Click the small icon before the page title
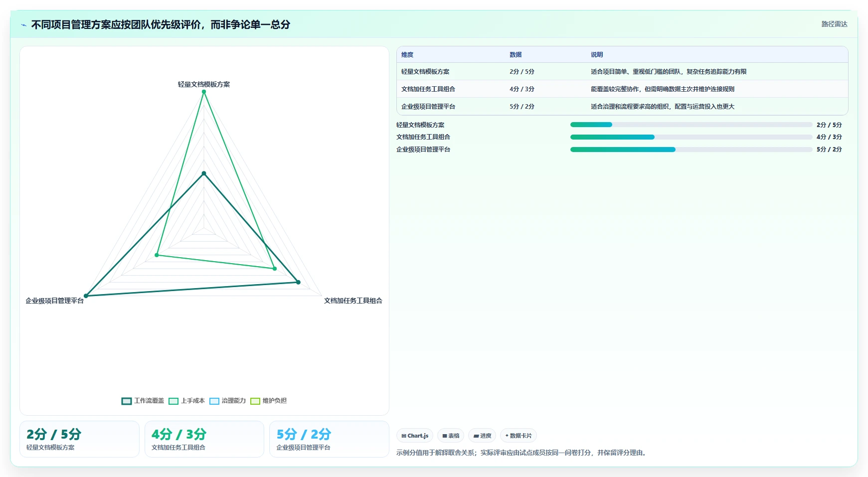868x477 pixels. (23, 25)
